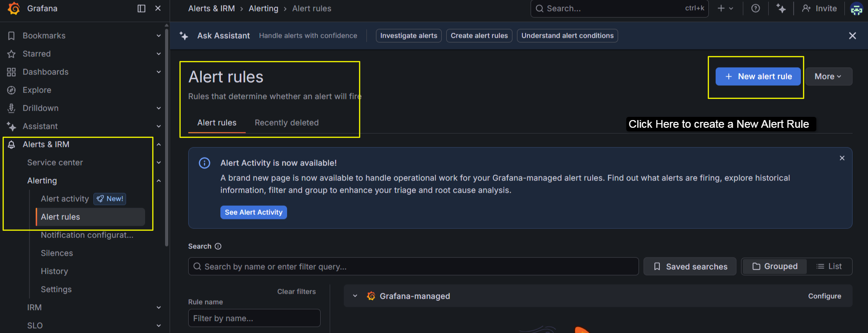Close the sidebar menu with X icon
This screenshot has width=868, height=333.
pyautogui.click(x=158, y=8)
